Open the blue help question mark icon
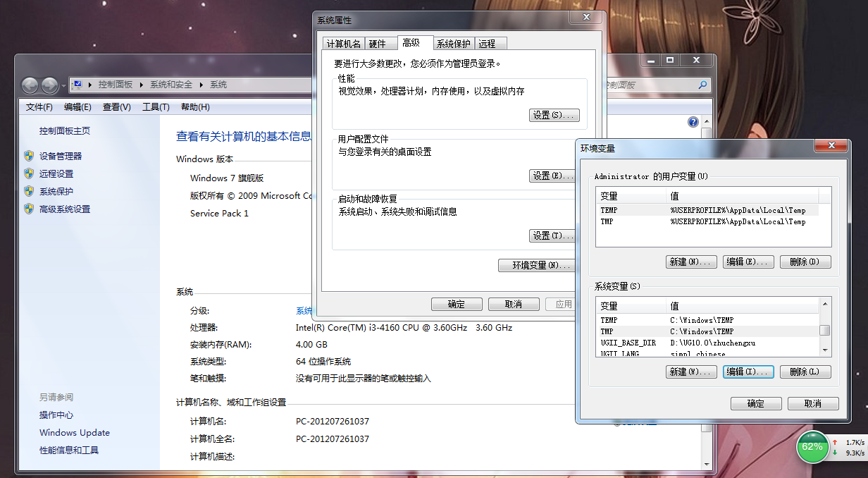The height and width of the screenshot is (478, 868). click(x=693, y=122)
